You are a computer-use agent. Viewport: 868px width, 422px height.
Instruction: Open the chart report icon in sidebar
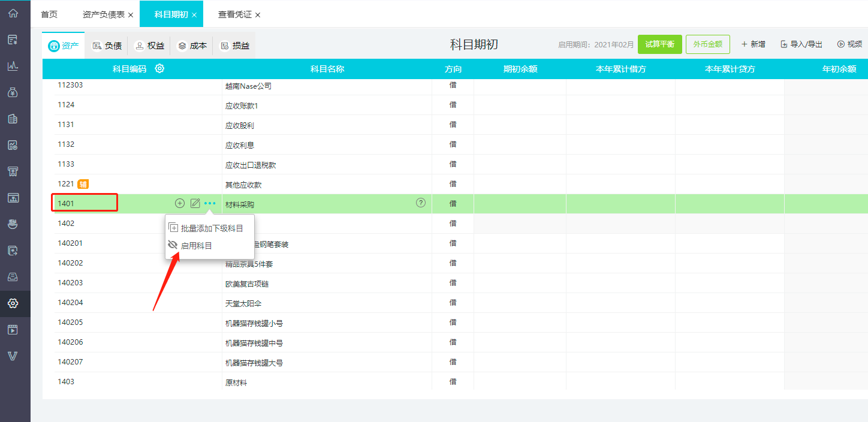point(13,66)
